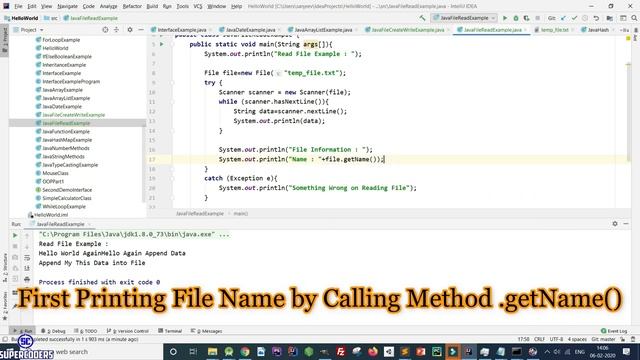Open the Version Control tool window
640x360 pixels.
(x=127, y=331)
